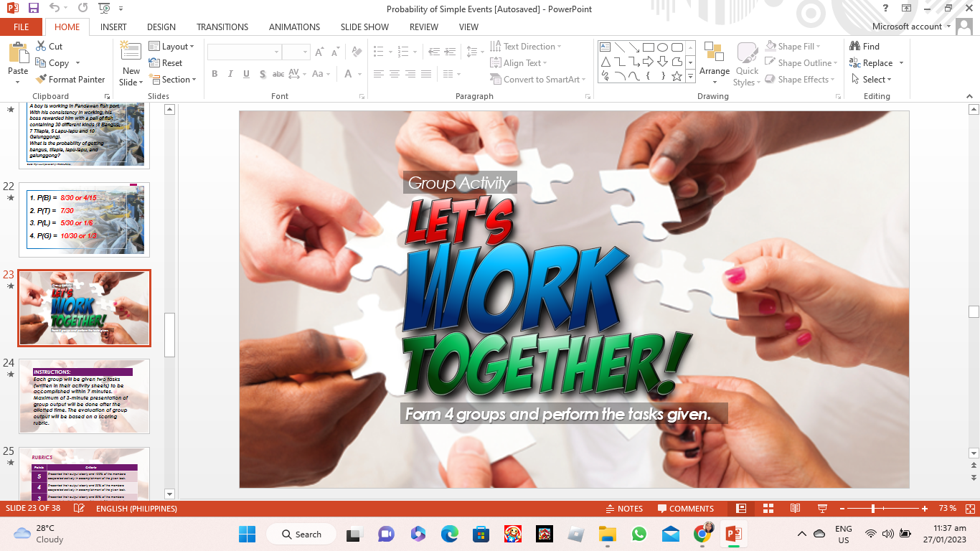Image resolution: width=980 pixels, height=551 pixels.
Task: Select slide 24 INSTRUCTIONS thumbnail
Action: pyautogui.click(x=84, y=396)
